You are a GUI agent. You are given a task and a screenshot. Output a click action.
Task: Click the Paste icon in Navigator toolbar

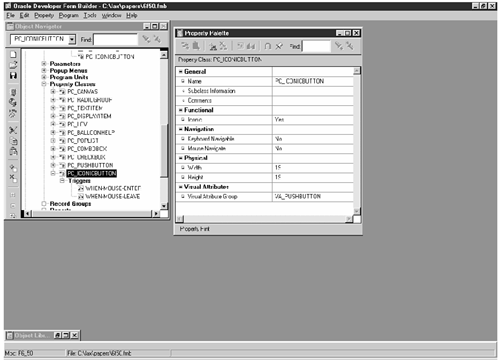(x=13, y=152)
